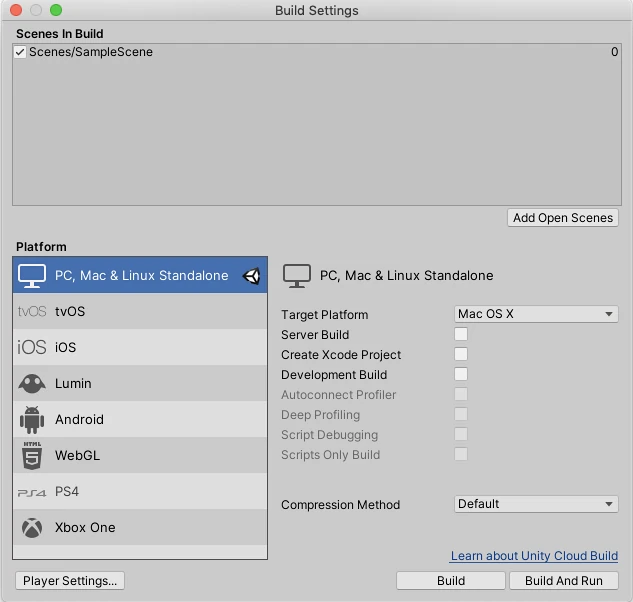Select PC, Mac & Linux Standalone platform
This screenshot has height=602, width=633.
[x=140, y=275]
